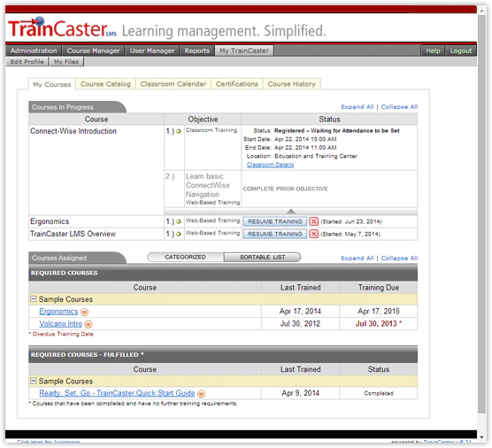Image resolution: width=492 pixels, height=448 pixels.
Task: Collapse Sample Courses group under Required Courses Fulfilled
Action: pos(34,381)
